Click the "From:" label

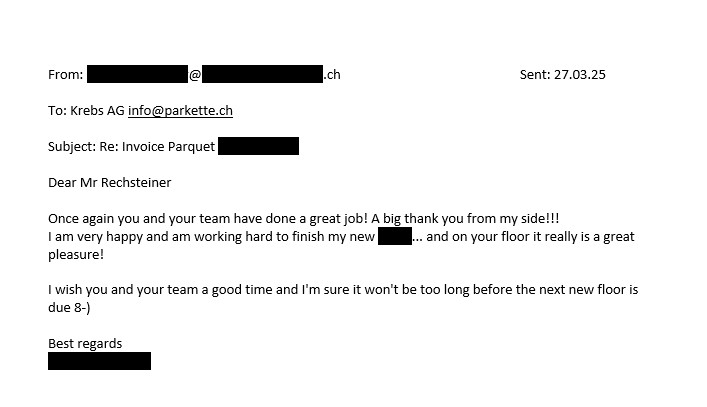click(x=65, y=74)
